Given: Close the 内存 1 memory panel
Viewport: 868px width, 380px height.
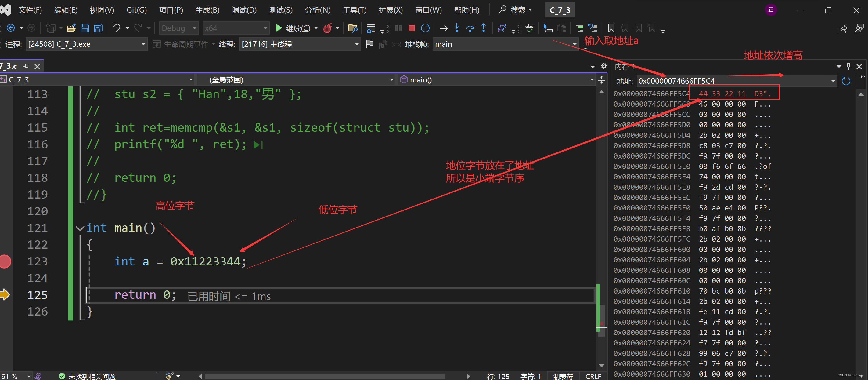Looking at the screenshot, I should click(859, 67).
